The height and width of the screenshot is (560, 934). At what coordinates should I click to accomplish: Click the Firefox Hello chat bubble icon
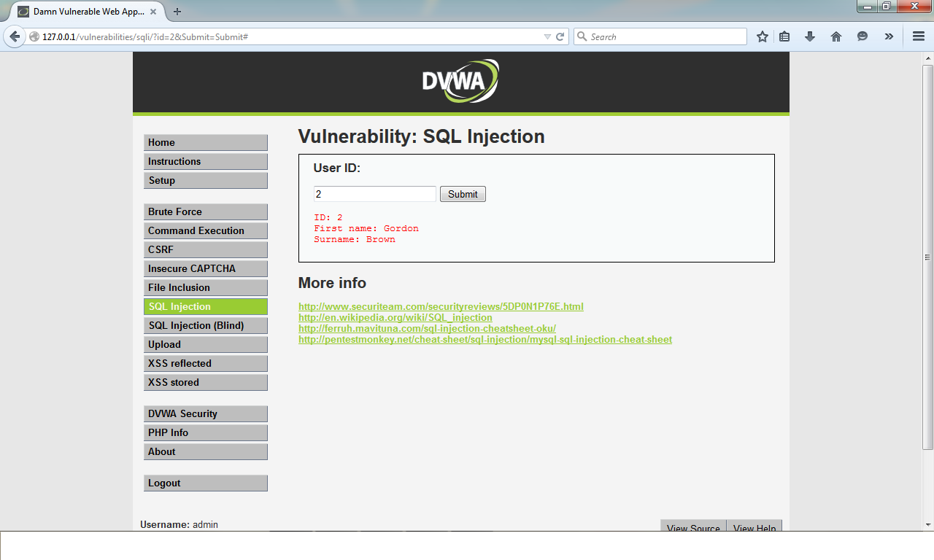pyautogui.click(x=862, y=36)
